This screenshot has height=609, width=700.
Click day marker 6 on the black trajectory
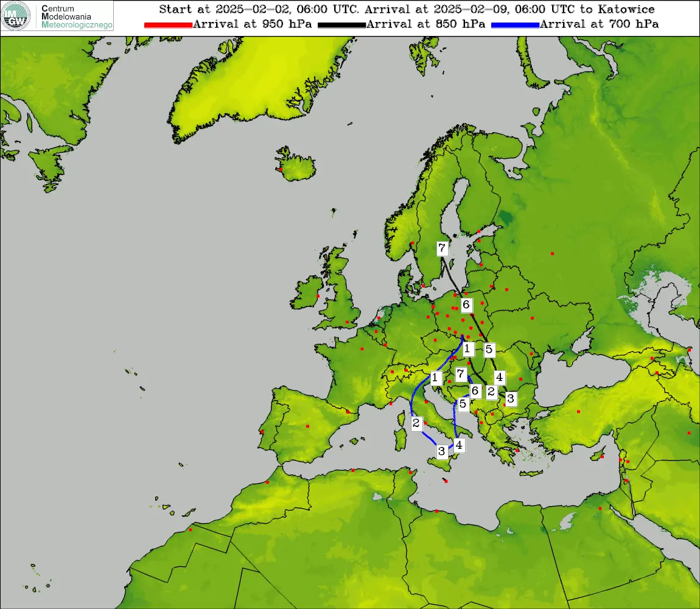466,305
